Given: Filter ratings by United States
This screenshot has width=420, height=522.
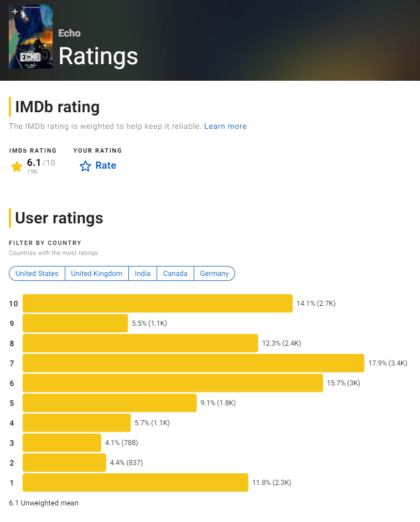Looking at the screenshot, I should [37, 274].
